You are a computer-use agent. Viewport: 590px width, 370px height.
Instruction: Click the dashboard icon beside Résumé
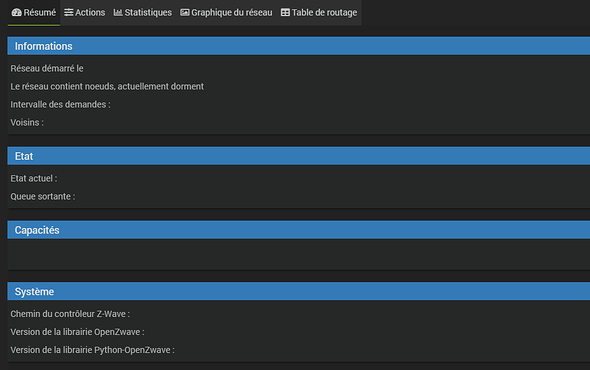pos(17,12)
